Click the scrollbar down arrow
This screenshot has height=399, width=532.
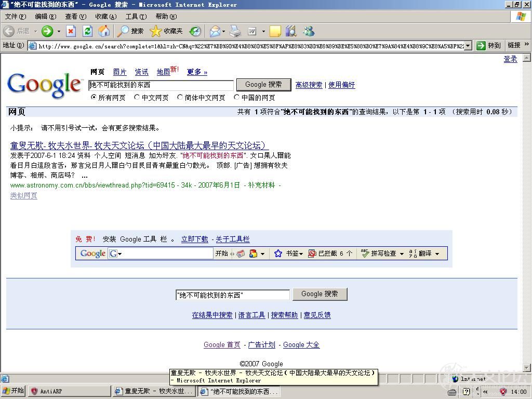coord(527,368)
